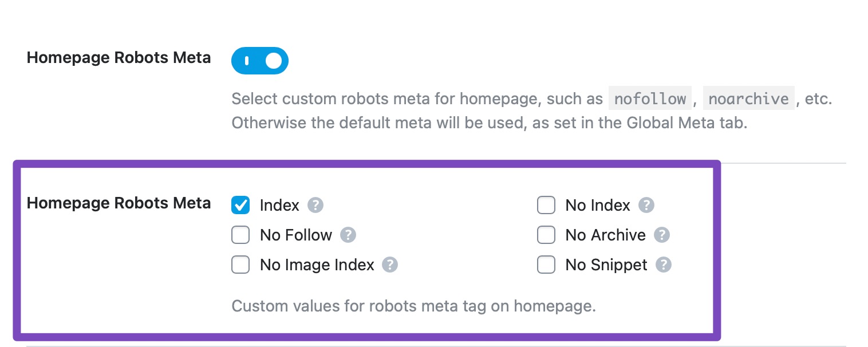Click the No Snippet label text
The width and height of the screenshot is (868, 347).
(x=606, y=265)
